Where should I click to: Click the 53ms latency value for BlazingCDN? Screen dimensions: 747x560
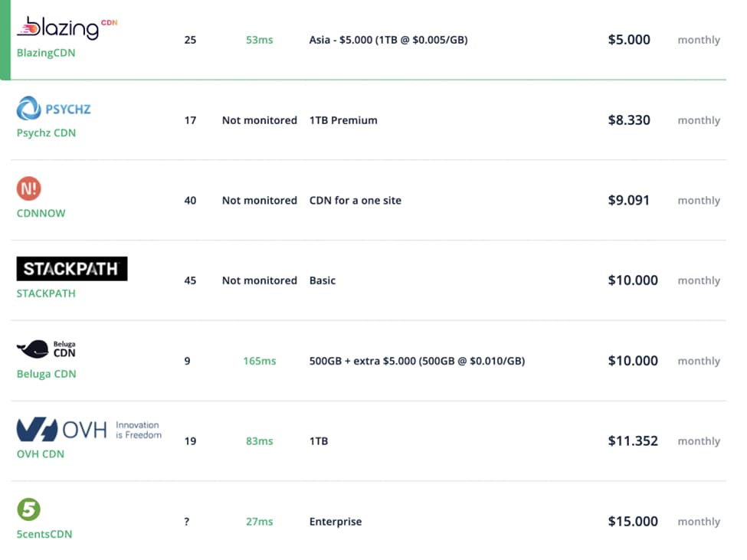pos(259,40)
